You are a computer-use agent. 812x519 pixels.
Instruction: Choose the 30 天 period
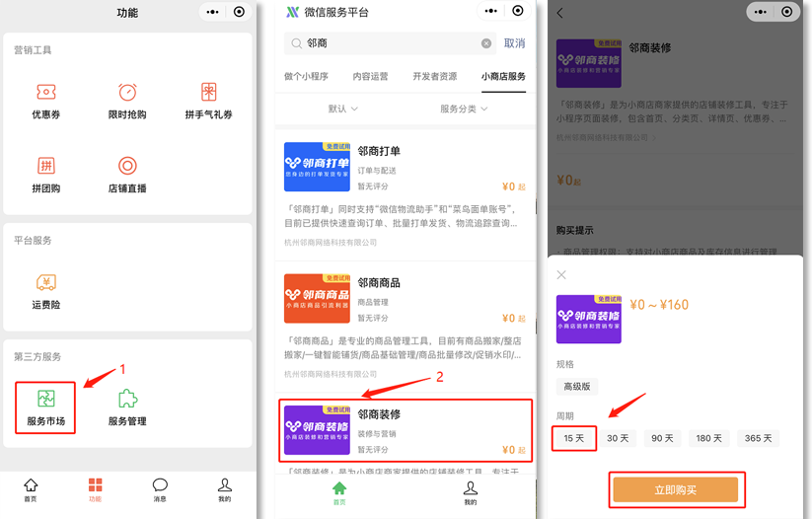pos(618,438)
